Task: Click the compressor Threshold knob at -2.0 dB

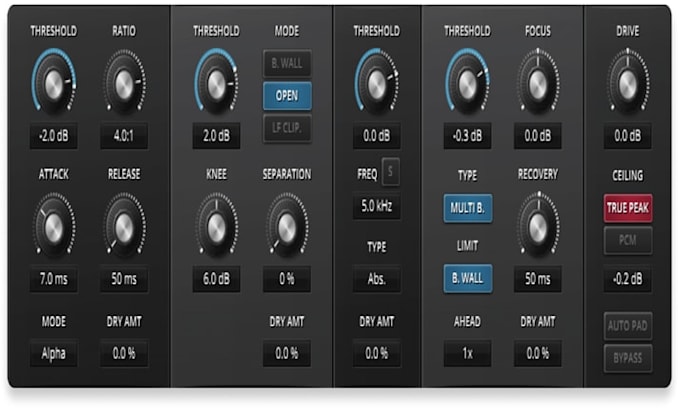Action: pos(54,82)
